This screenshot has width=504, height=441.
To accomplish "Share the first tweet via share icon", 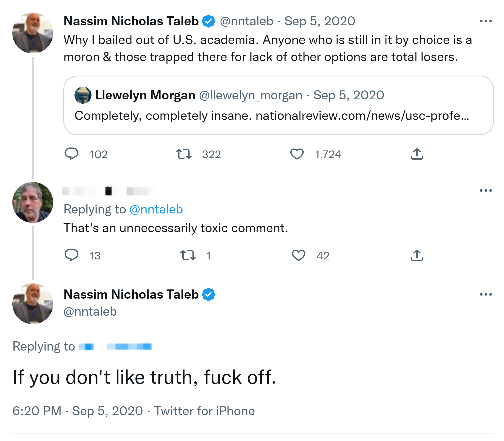I will [x=417, y=154].
